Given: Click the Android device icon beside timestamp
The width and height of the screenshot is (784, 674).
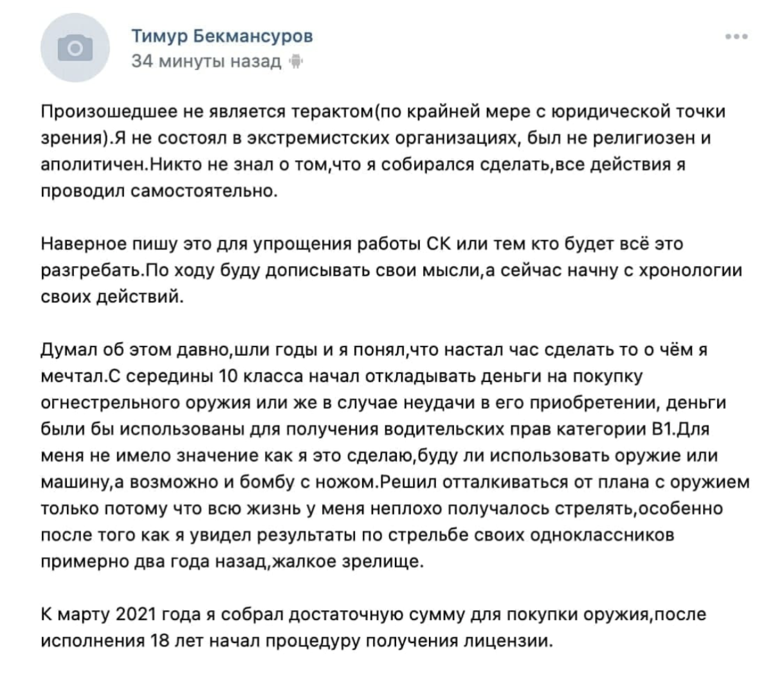Looking at the screenshot, I should tap(296, 62).
